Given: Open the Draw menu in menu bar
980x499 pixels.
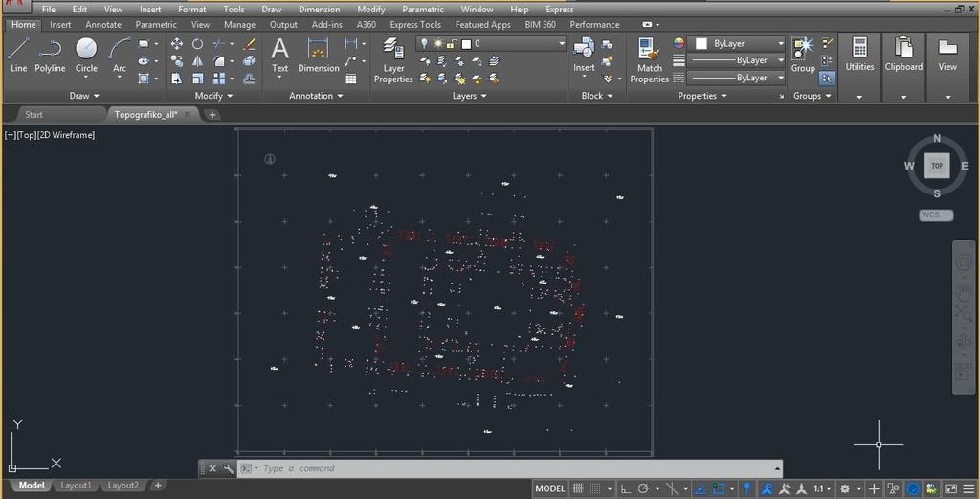Looking at the screenshot, I should click(271, 10).
